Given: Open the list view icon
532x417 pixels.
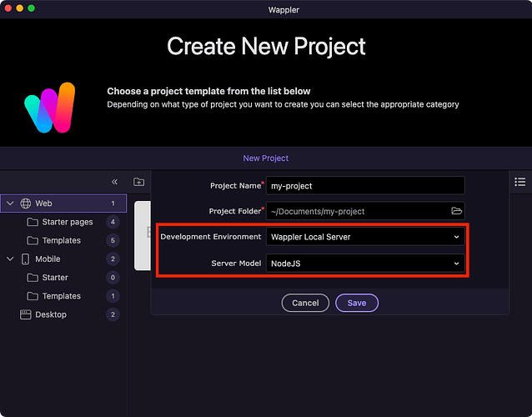Looking at the screenshot, I should [520, 182].
